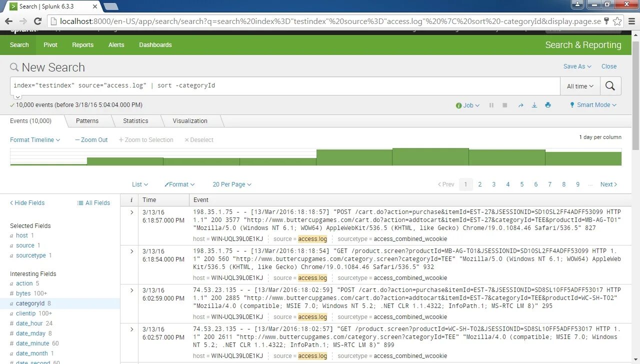Open the Job dropdown menu
This screenshot has height=364, width=640.
tap(467, 105)
